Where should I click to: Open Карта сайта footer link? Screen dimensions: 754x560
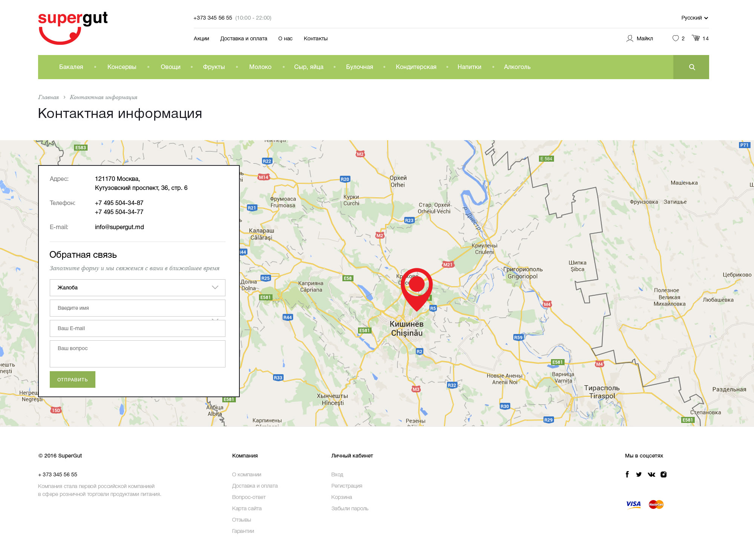pos(247,508)
